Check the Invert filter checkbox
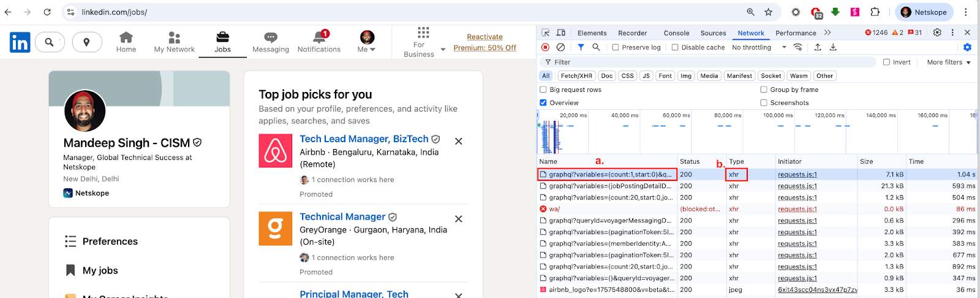 point(886,62)
